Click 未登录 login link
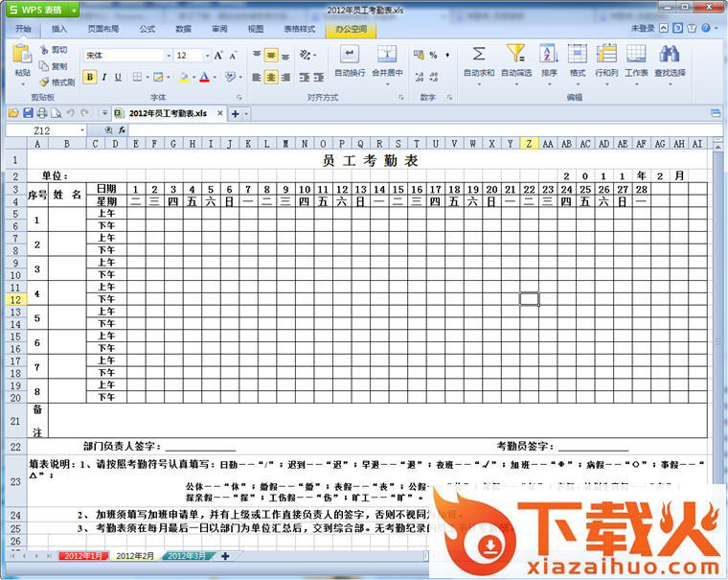Viewport: 728px width, 580px height. pyautogui.click(x=643, y=28)
